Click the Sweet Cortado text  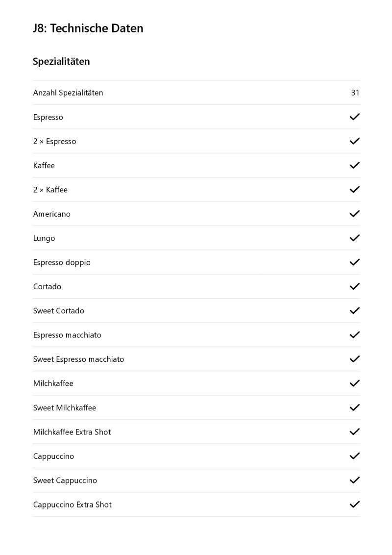click(x=59, y=311)
